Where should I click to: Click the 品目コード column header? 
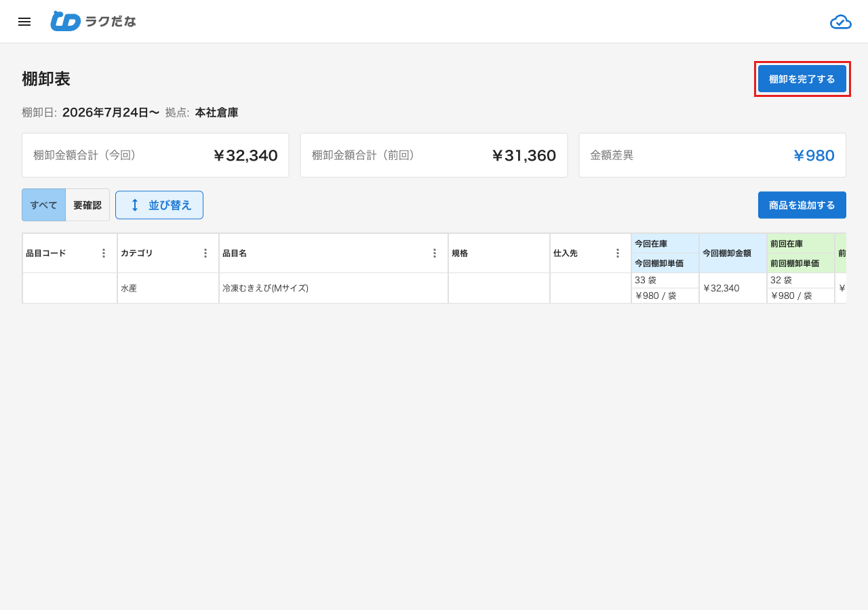(x=70, y=253)
